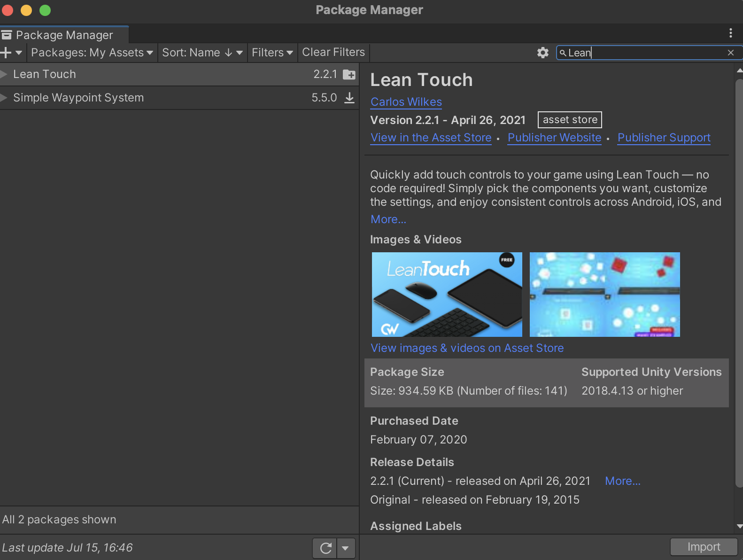Screen dimensions: 743x560
Task: Open the Carlos Wilkes publisher link
Action: (x=406, y=102)
